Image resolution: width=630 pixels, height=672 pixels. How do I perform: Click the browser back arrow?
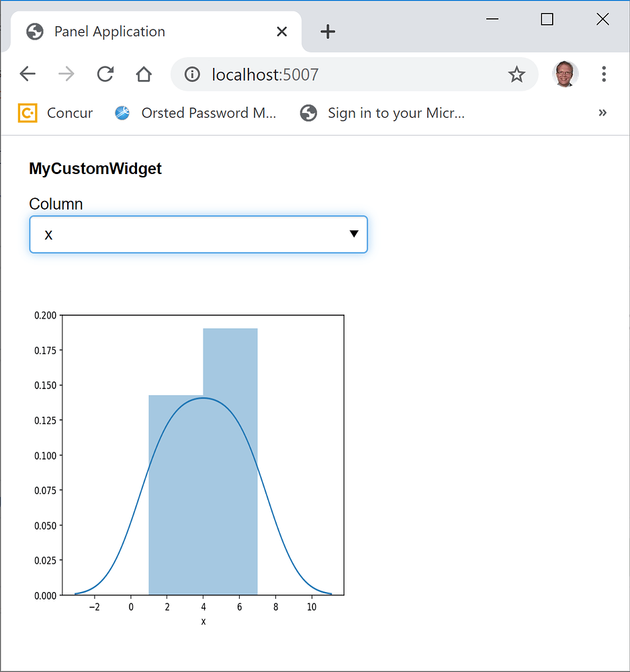click(28, 74)
